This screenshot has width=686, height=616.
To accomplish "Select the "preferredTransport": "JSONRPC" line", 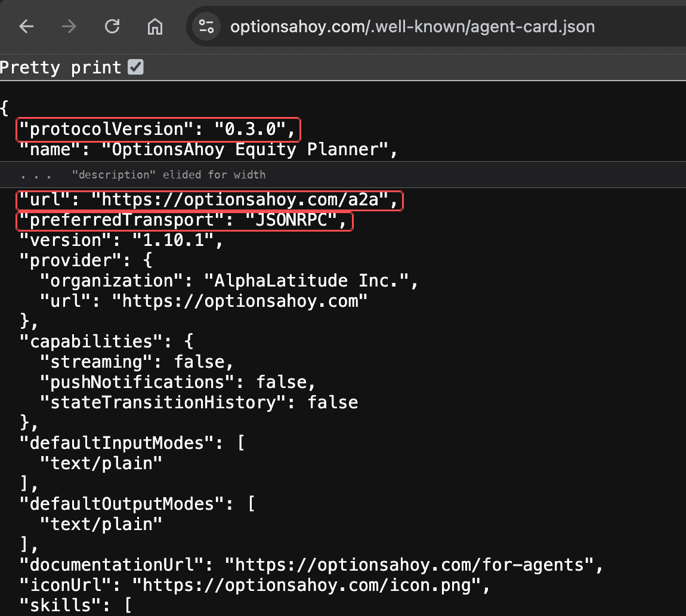I will [x=183, y=220].
